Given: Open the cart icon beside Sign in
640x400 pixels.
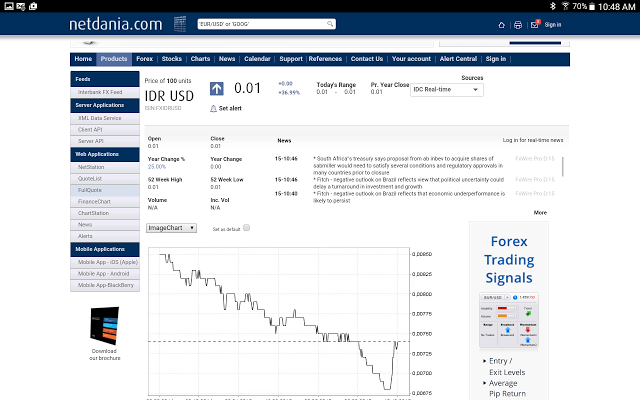Looking at the screenshot, I should tap(534, 25).
